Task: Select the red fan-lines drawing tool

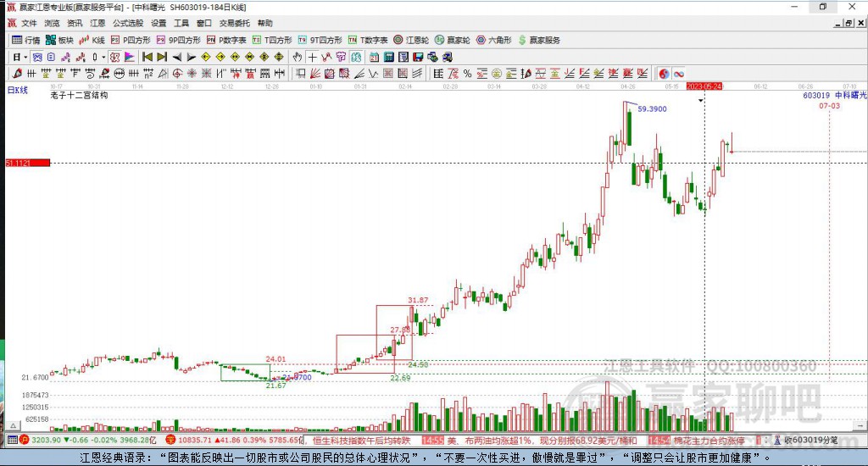Action: tap(315, 74)
